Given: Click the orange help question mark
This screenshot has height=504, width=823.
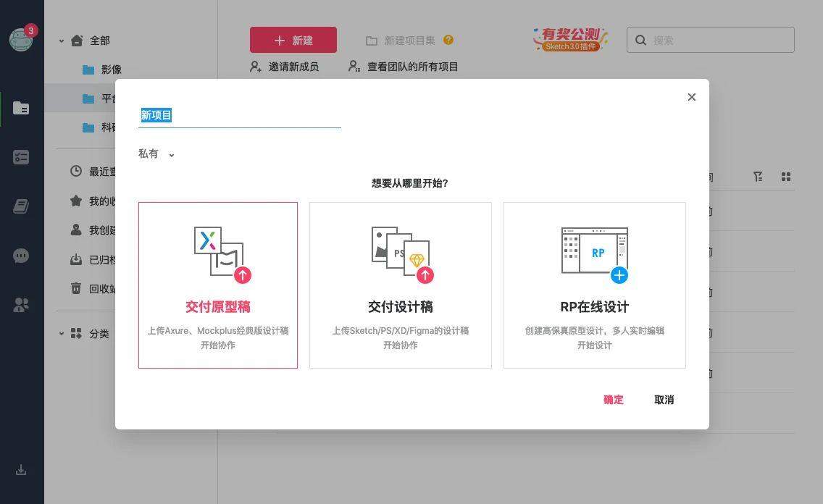Looking at the screenshot, I should tap(448, 40).
